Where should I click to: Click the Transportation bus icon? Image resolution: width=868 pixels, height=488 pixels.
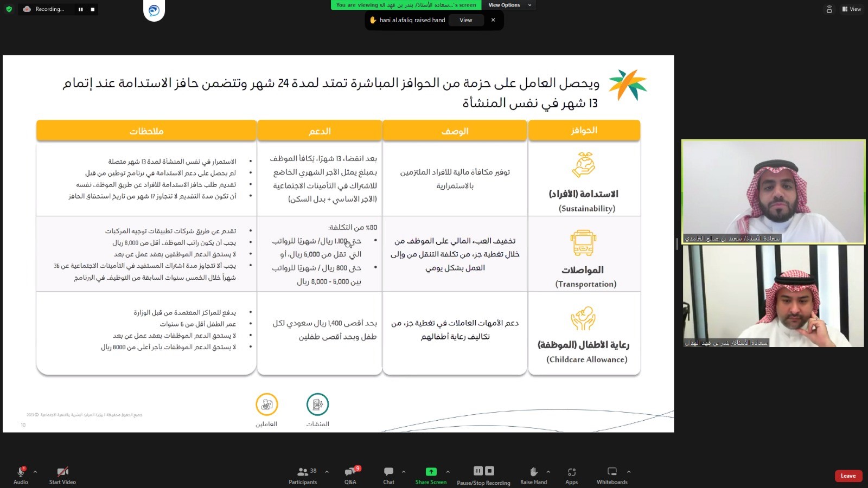point(583,243)
